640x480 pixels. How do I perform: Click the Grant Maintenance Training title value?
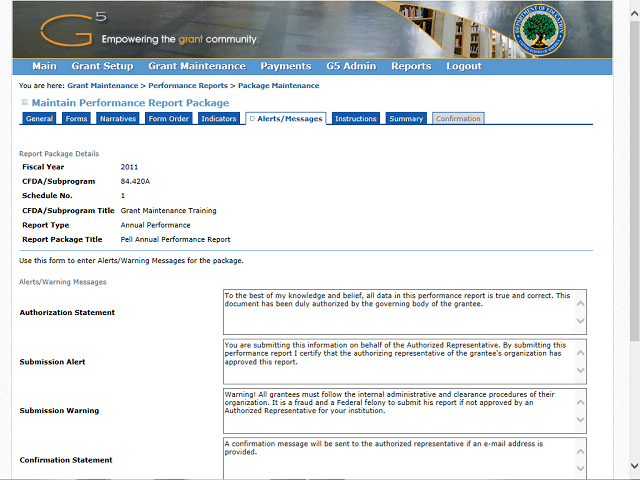(169, 211)
